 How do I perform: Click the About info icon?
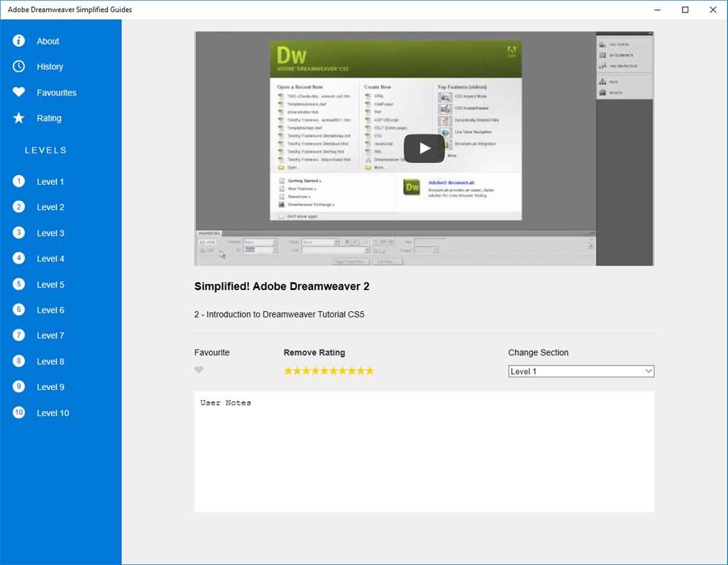(x=19, y=41)
